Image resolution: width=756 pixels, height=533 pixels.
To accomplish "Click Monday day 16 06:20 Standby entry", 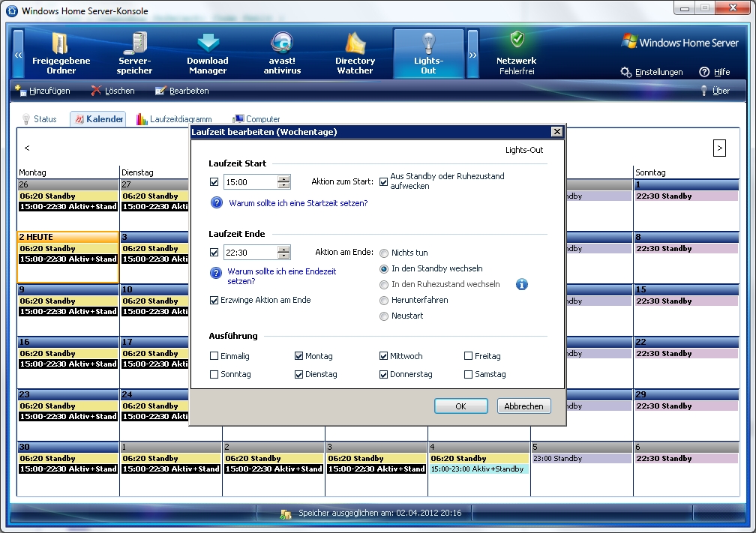I will click(x=68, y=353).
